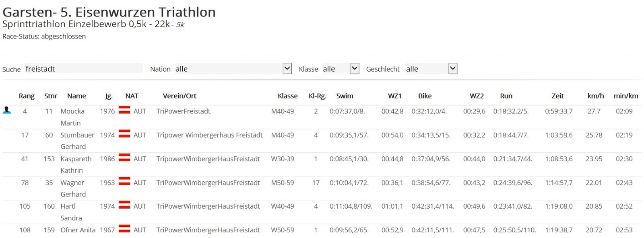Select name Kaspareth Kathrin
The width and height of the screenshot is (644, 238).
coord(76,164)
